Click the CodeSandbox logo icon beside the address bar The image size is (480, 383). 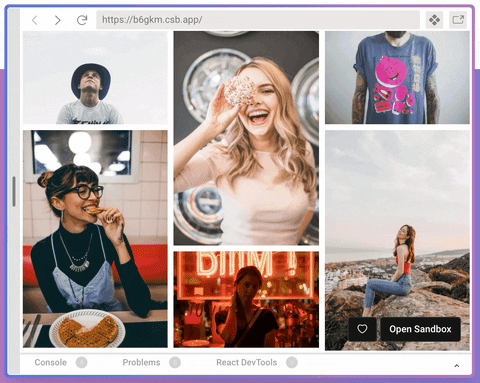point(434,20)
